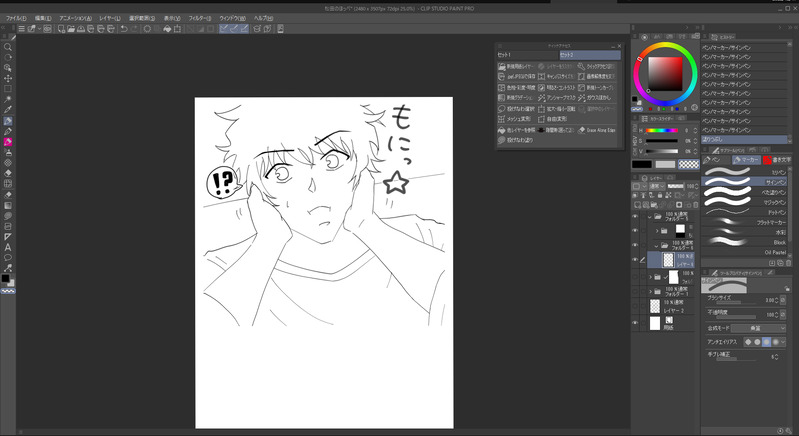Click the Open file folder icon
The image size is (799, 436).
[x=71, y=29]
